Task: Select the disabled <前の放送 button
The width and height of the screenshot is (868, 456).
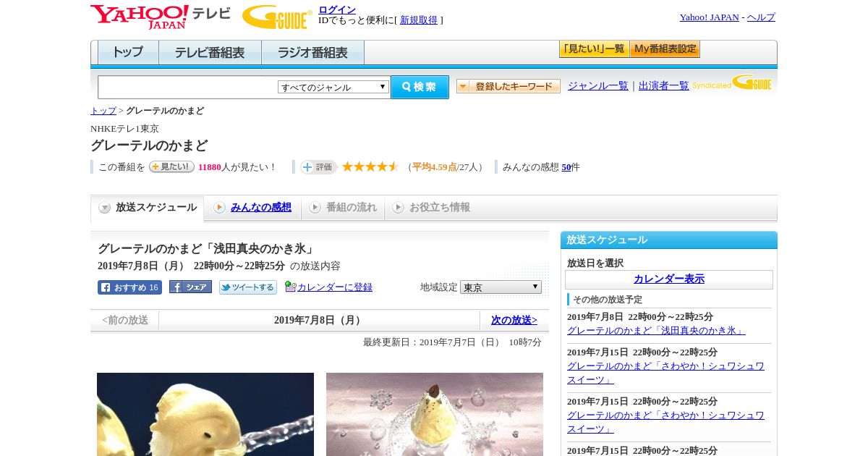Action: point(125,320)
